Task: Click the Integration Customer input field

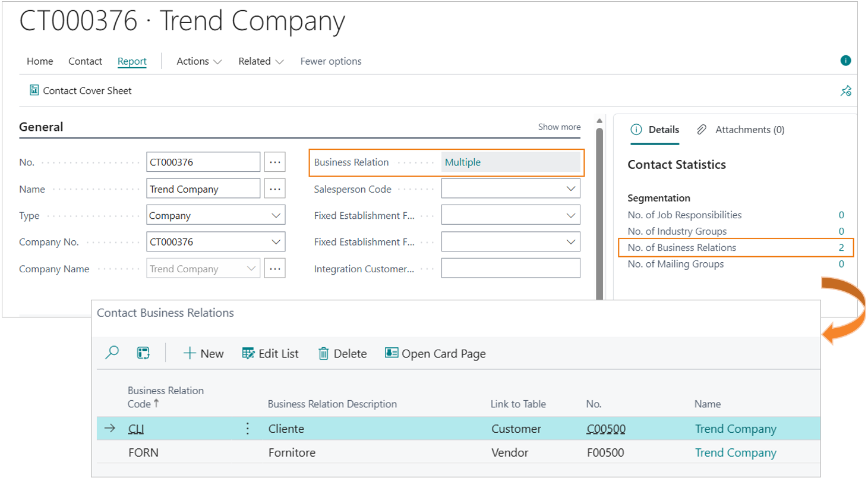Action: point(510,268)
